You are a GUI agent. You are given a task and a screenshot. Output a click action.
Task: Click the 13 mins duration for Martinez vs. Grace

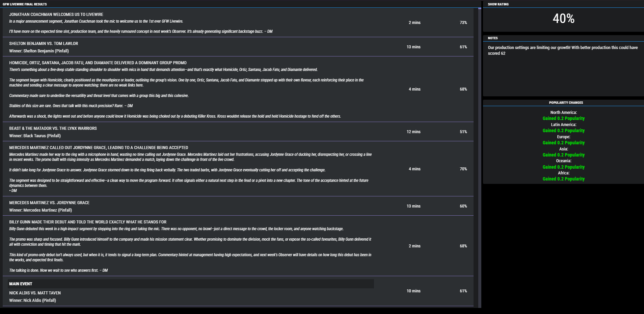[413, 206]
